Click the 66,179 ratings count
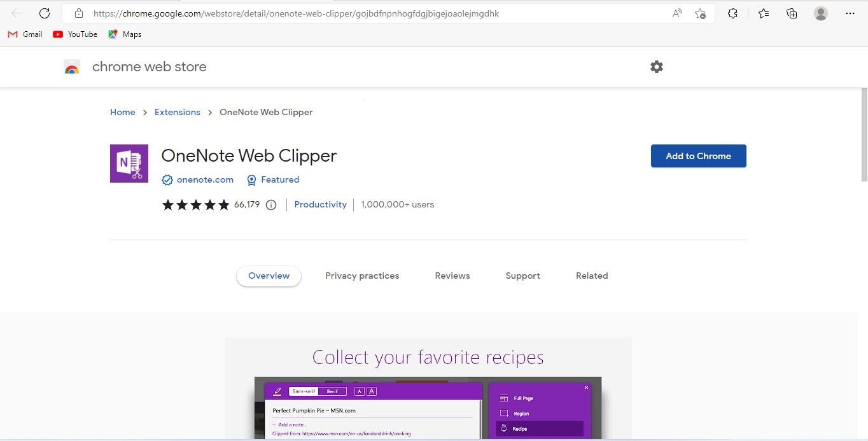Image resolution: width=868 pixels, height=441 pixels. point(247,204)
